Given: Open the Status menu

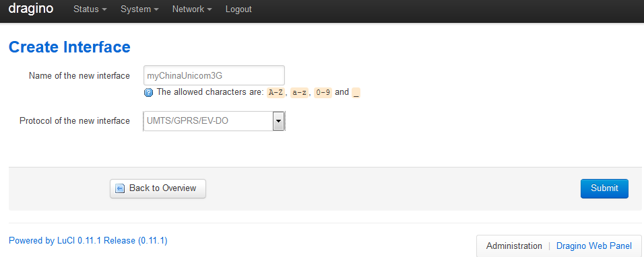Looking at the screenshot, I should click(90, 9).
